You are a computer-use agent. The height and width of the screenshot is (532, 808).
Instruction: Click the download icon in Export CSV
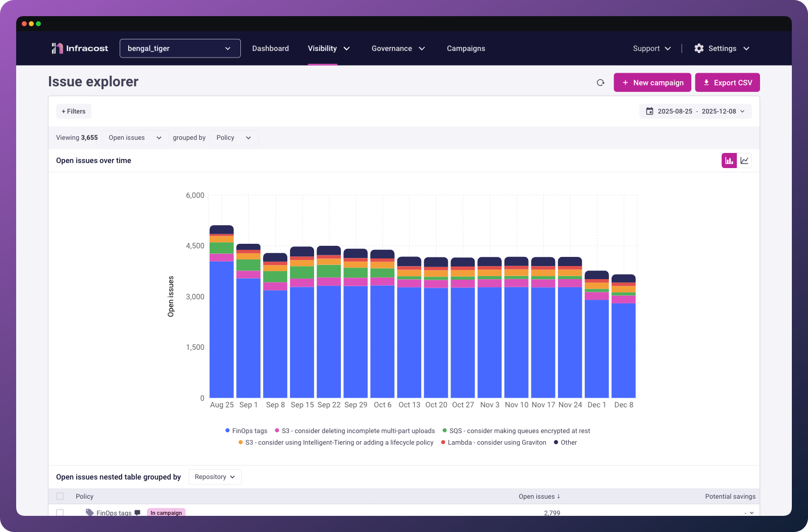click(706, 82)
